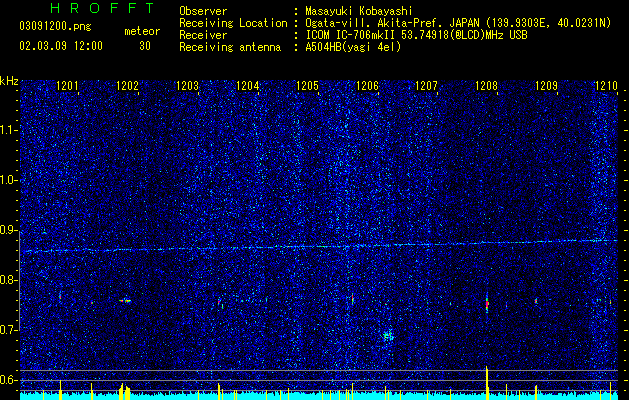The height and width of the screenshot is (400, 629).
Task: Click the 1204 time marker
Action: click(248, 85)
